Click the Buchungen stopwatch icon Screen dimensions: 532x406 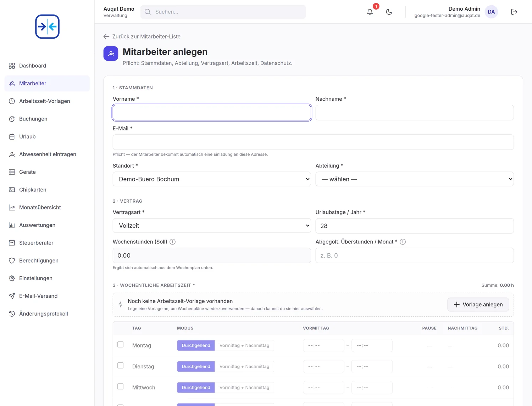[12, 119]
